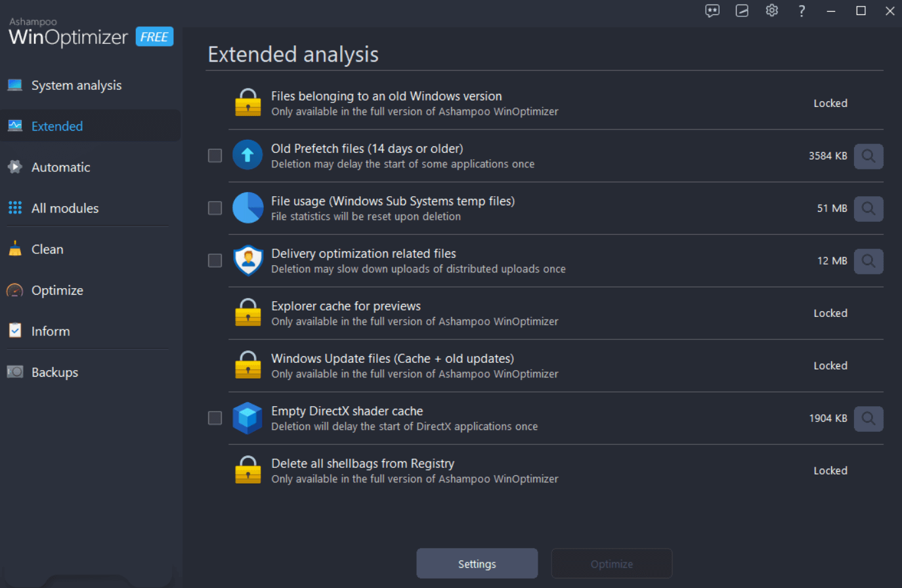Click the DirectX shader cache cube icon
The width and height of the screenshot is (902, 588).
pyautogui.click(x=247, y=418)
